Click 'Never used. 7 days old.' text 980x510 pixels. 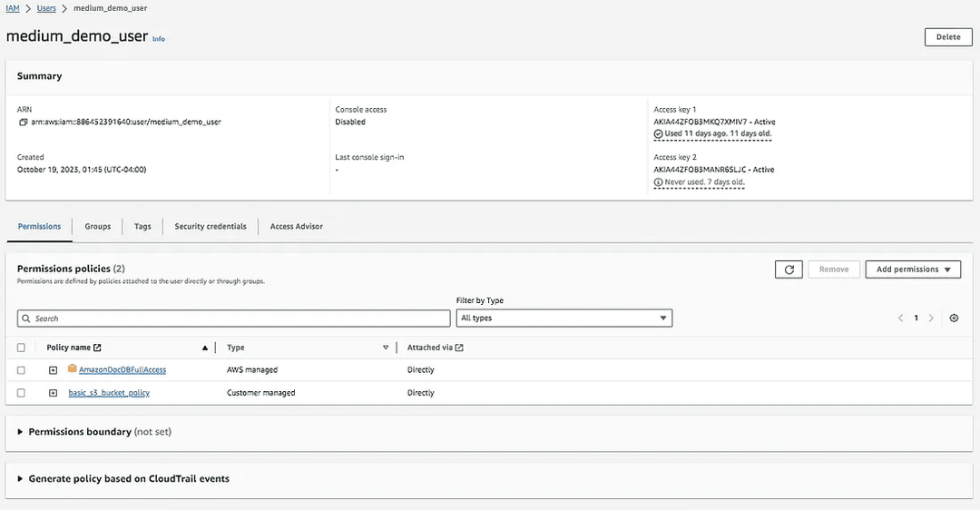tap(704, 182)
